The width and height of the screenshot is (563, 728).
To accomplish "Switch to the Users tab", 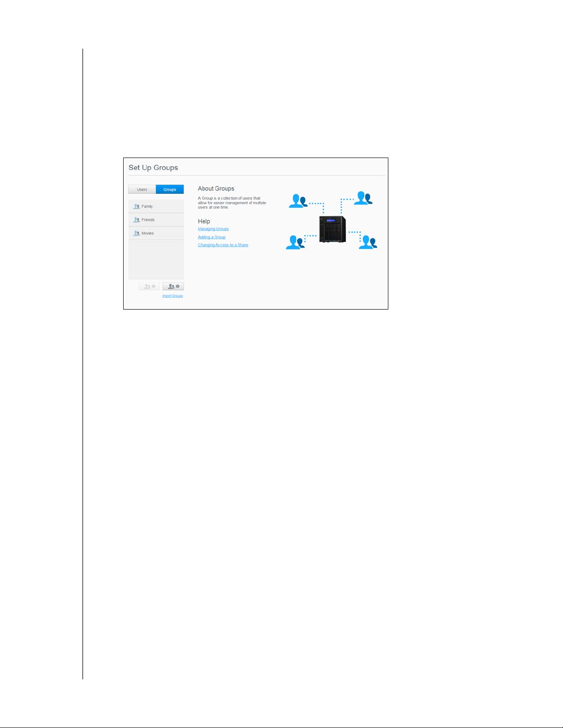I will pos(142,189).
